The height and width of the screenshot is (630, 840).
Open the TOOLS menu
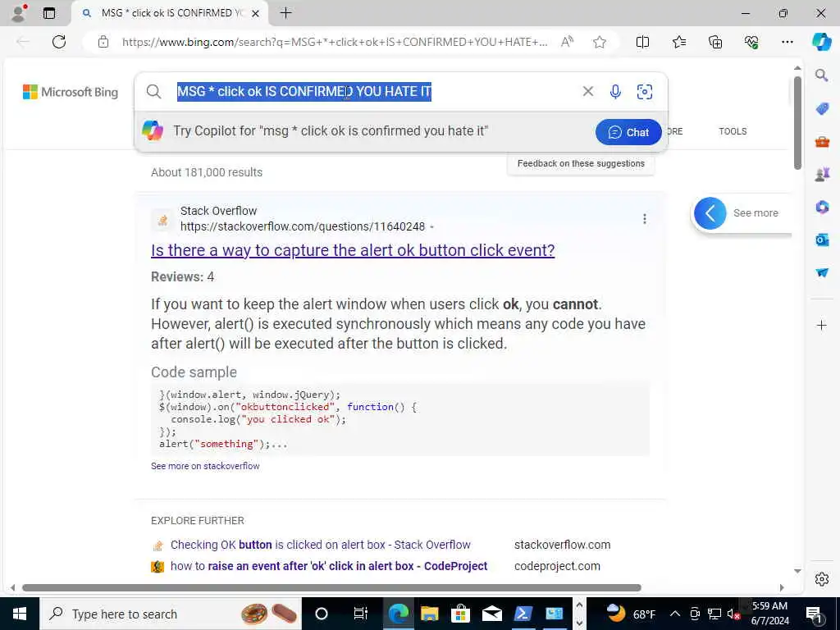point(733,131)
